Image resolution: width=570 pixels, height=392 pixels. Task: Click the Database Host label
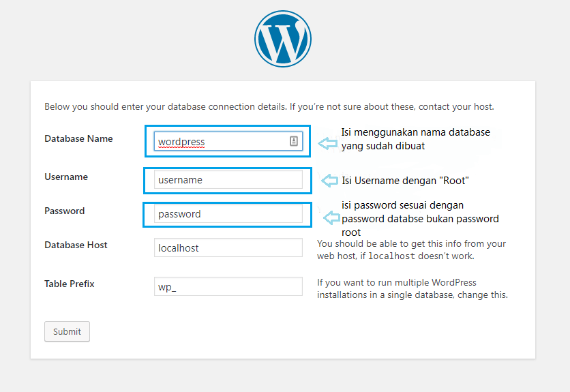click(x=76, y=245)
